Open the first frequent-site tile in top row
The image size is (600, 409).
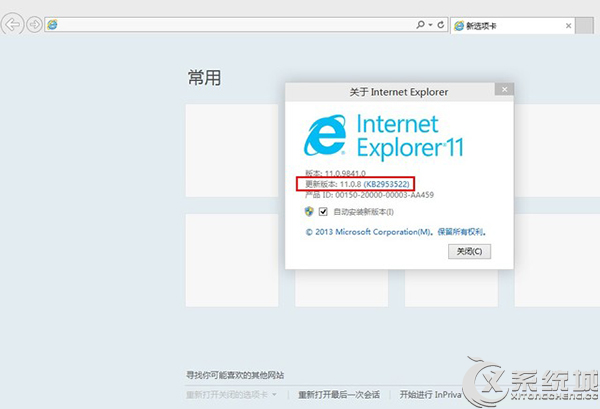coord(232,150)
